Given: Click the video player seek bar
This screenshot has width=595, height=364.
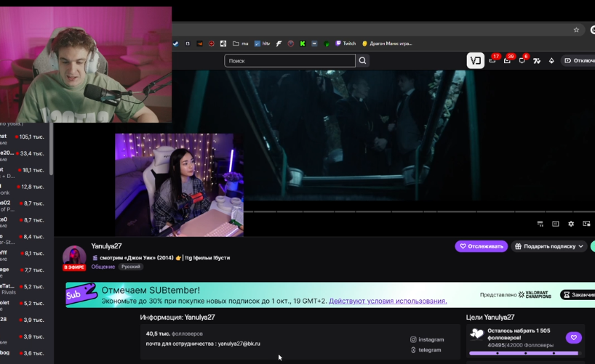Looking at the screenshot, I should point(419,211).
